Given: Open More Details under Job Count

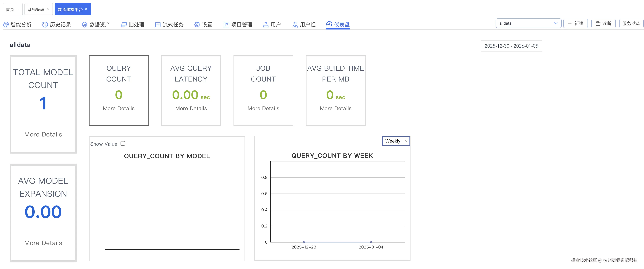Looking at the screenshot, I should (x=263, y=108).
